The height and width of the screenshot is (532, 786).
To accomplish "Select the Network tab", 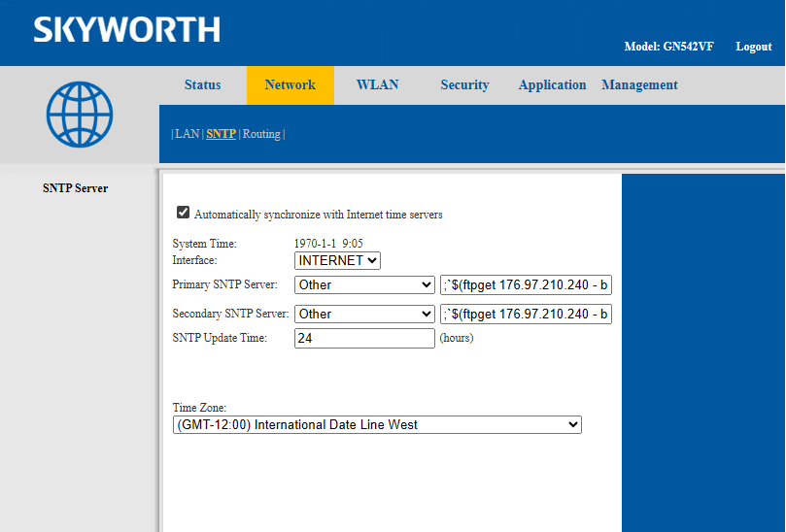I will [290, 84].
